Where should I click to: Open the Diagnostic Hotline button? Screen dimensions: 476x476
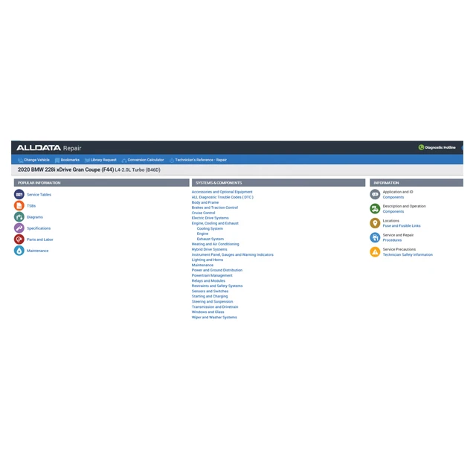click(437, 147)
